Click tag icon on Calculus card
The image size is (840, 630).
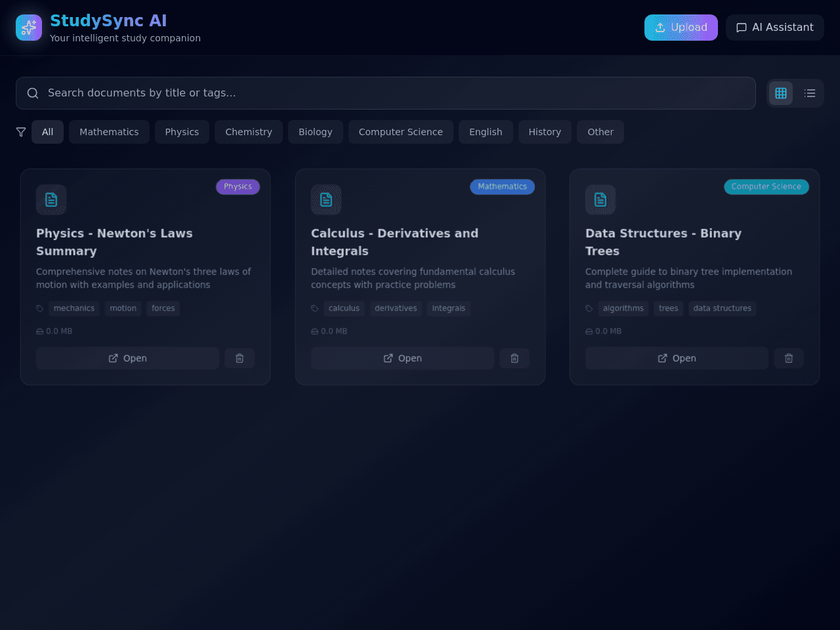[x=315, y=308]
